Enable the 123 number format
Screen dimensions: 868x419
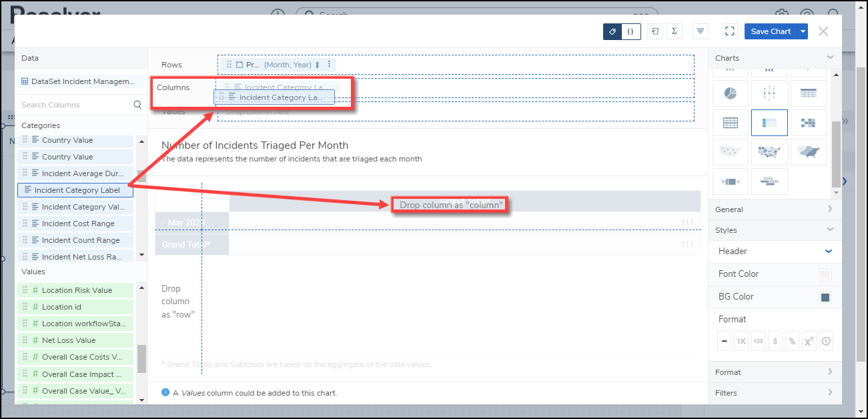pyautogui.click(x=758, y=341)
